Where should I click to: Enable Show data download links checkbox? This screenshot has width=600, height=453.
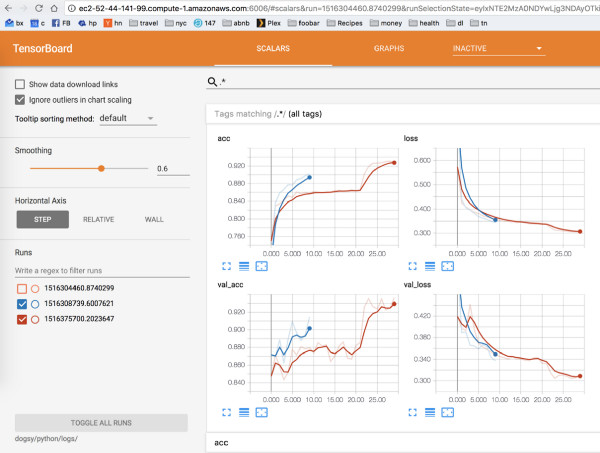(21, 84)
